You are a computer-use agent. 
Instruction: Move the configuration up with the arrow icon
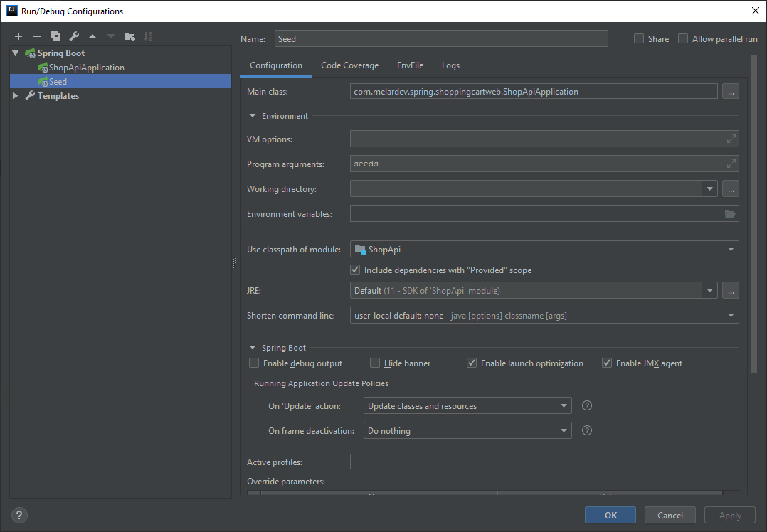coord(92,36)
